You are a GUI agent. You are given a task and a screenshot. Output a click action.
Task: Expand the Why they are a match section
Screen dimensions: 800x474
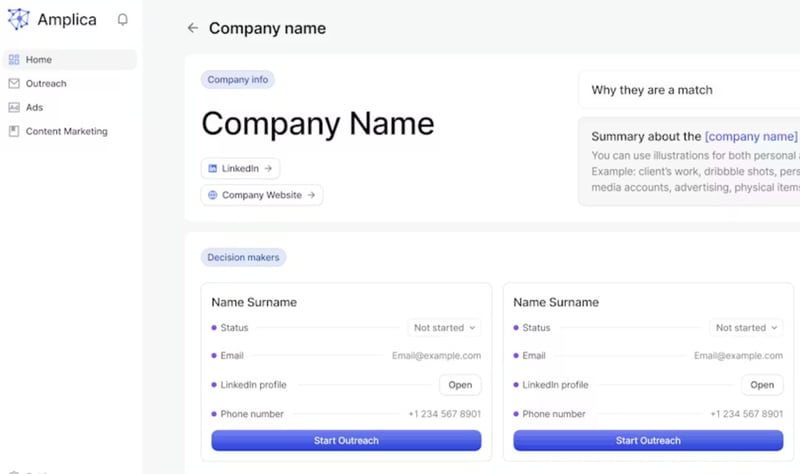click(x=688, y=90)
